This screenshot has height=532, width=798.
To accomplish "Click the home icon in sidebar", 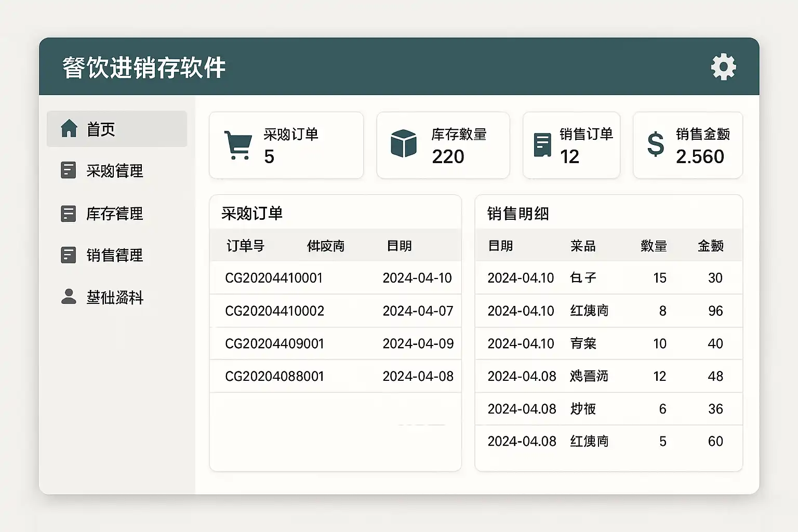I will point(69,128).
